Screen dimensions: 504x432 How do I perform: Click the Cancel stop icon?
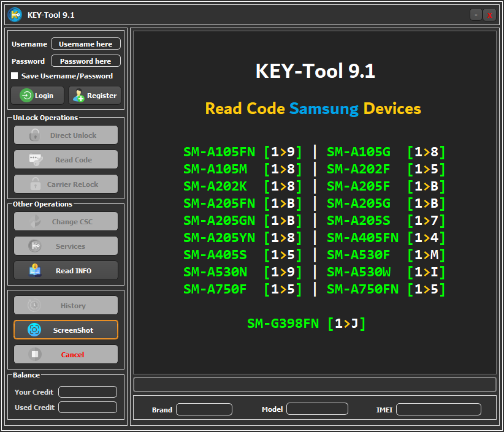[x=35, y=354]
